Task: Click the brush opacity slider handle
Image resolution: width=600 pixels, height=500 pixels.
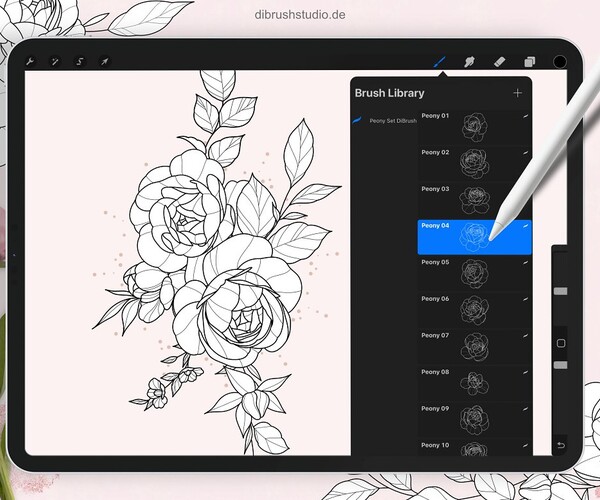Action: point(561,365)
